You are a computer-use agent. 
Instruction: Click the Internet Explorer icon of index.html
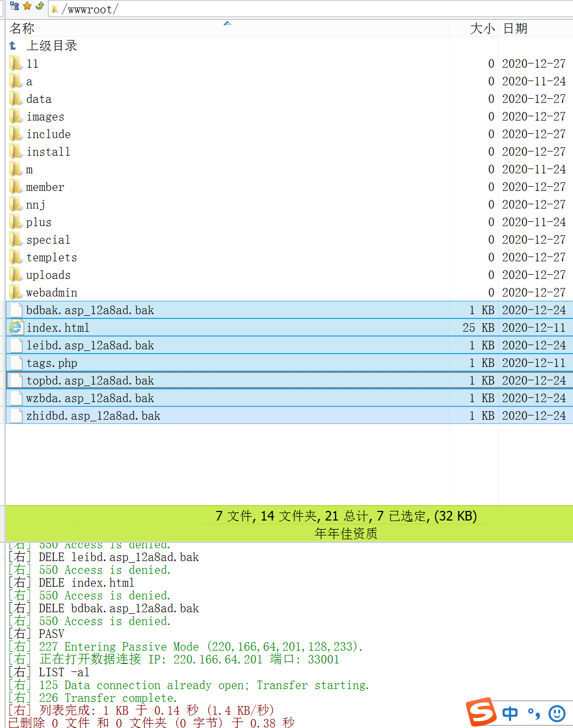[x=16, y=327]
